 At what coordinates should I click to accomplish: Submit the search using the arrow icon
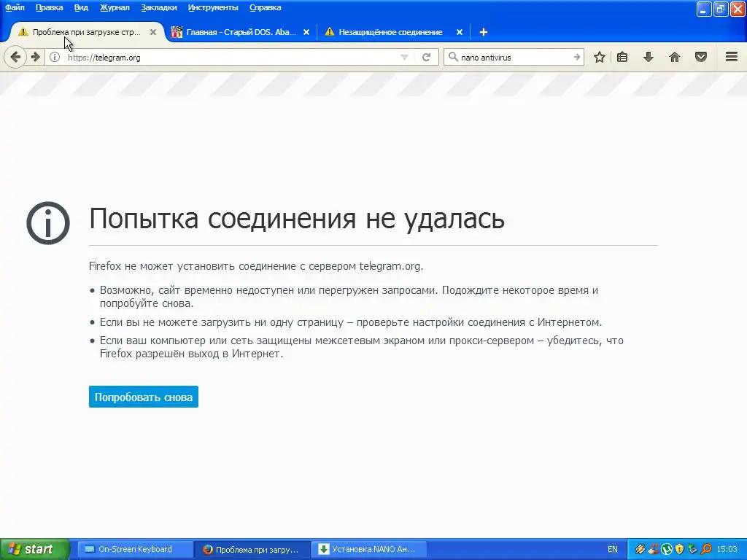577,57
